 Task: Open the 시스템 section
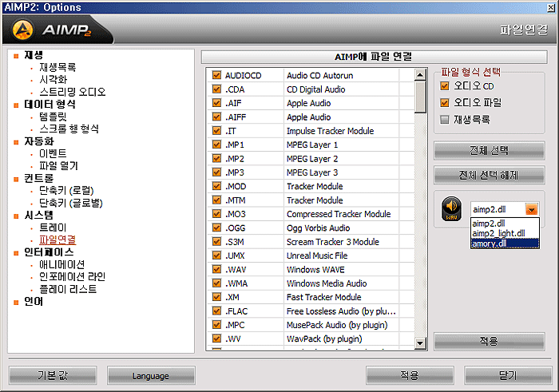coord(39,216)
